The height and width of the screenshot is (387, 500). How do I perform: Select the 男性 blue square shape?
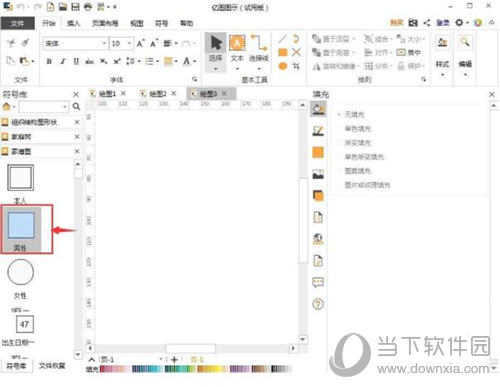point(21,229)
